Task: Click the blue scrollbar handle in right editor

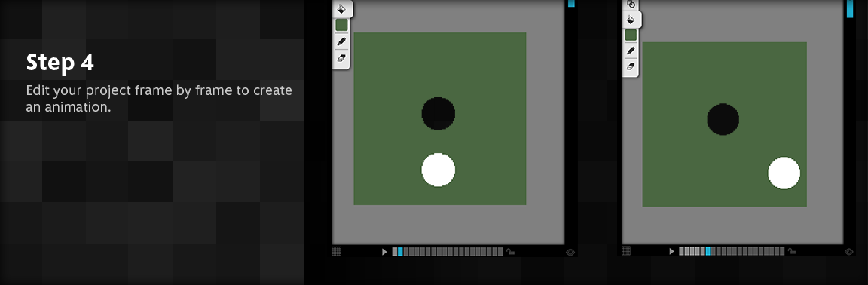Action: (x=850, y=9)
